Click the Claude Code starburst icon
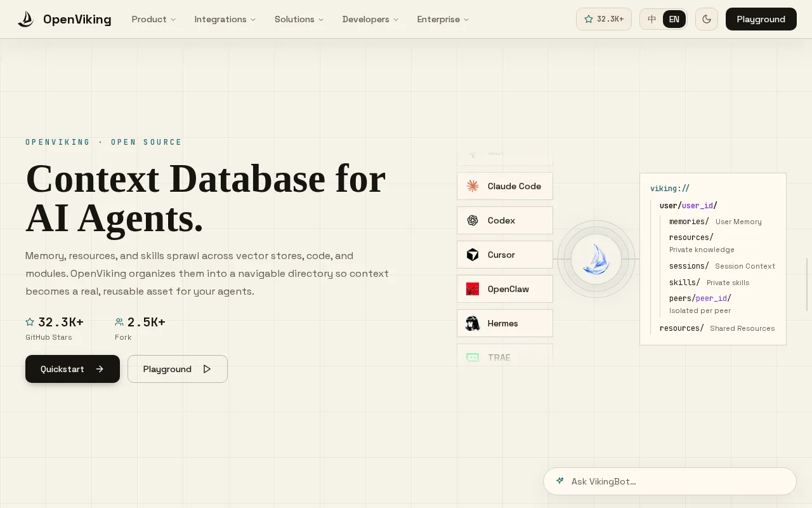This screenshot has width=812, height=508. 473,186
